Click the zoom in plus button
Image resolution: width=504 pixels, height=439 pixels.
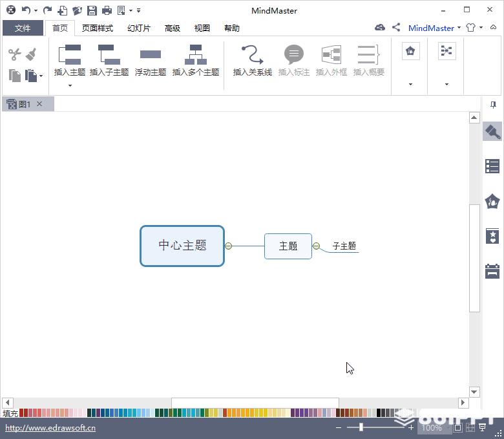[411, 428]
